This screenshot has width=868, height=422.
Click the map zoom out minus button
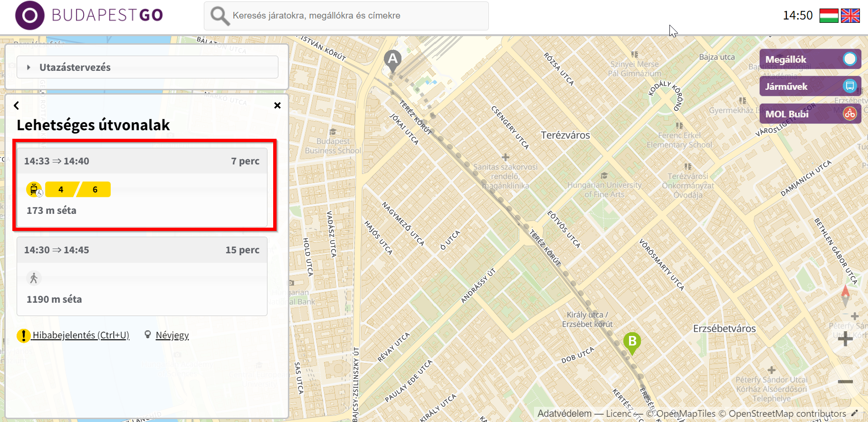tap(845, 382)
